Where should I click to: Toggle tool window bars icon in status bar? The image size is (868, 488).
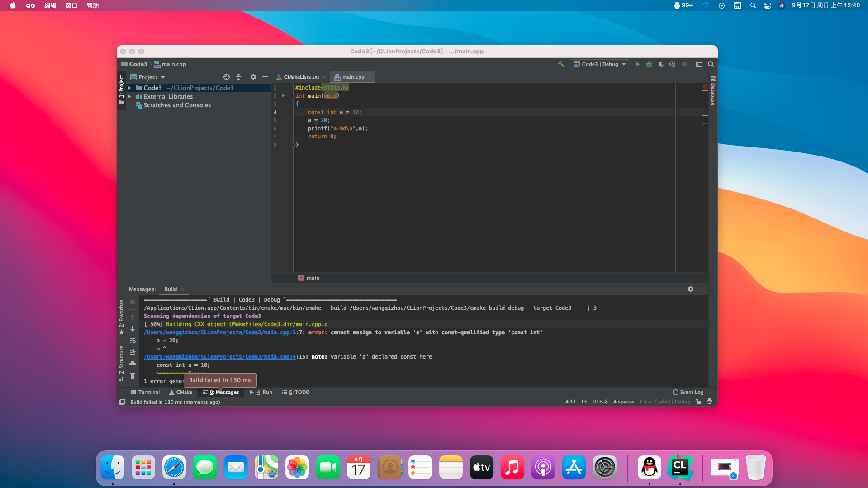tap(122, 402)
